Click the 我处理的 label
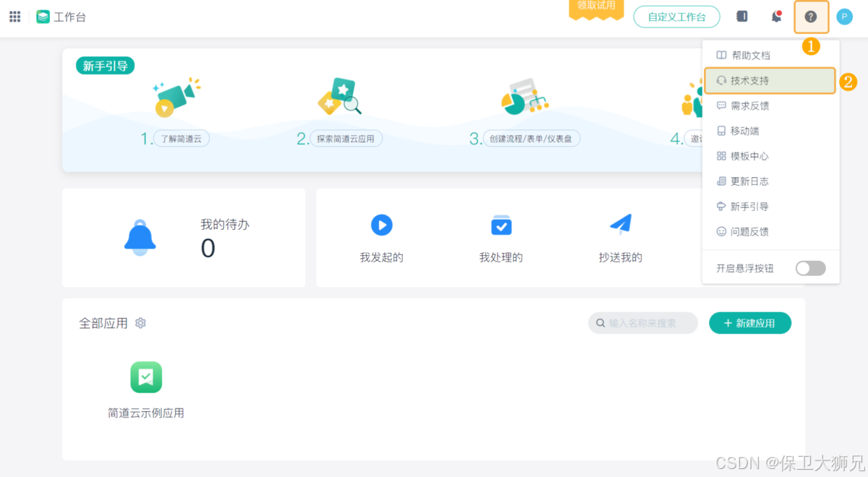868x477 pixels. [x=501, y=257]
